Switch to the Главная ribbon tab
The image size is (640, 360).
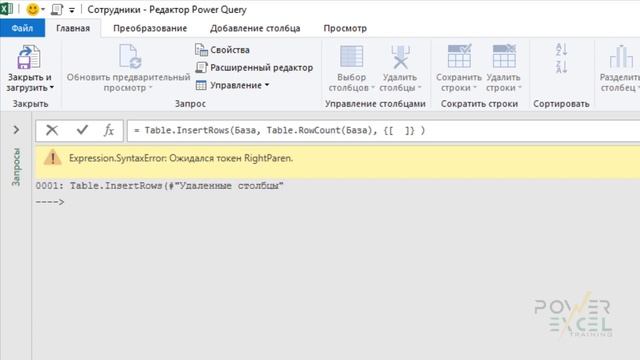[73, 28]
